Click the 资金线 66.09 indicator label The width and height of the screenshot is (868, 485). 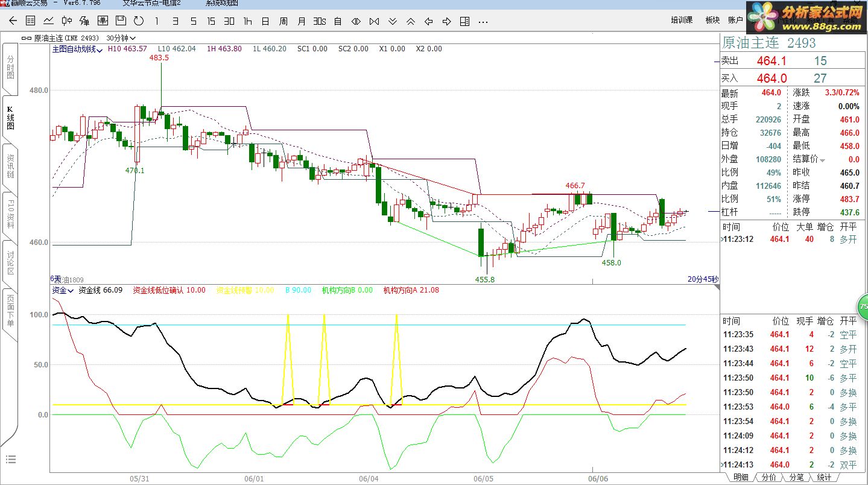pos(101,290)
